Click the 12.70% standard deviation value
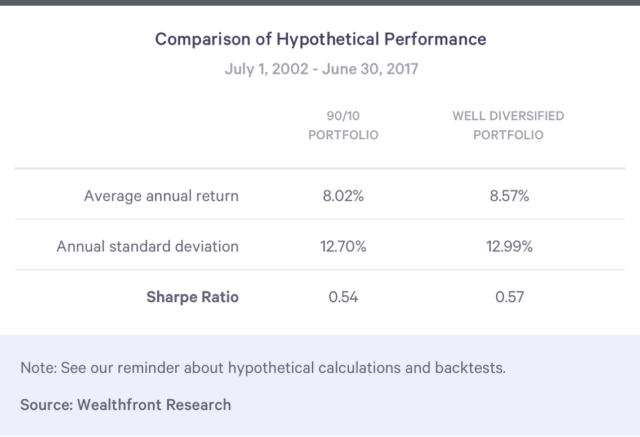The image size is (640, 437). tap(343, 246)
